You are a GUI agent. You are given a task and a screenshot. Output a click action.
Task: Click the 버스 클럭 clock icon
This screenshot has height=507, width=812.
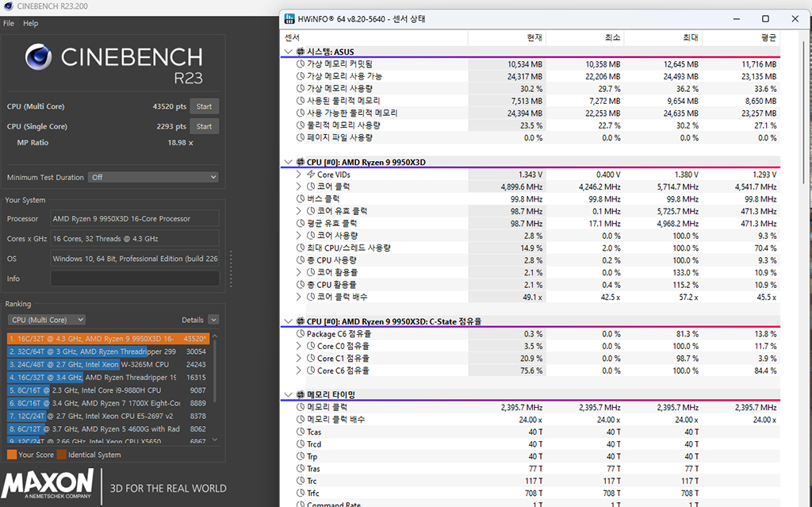click(301, 199)
